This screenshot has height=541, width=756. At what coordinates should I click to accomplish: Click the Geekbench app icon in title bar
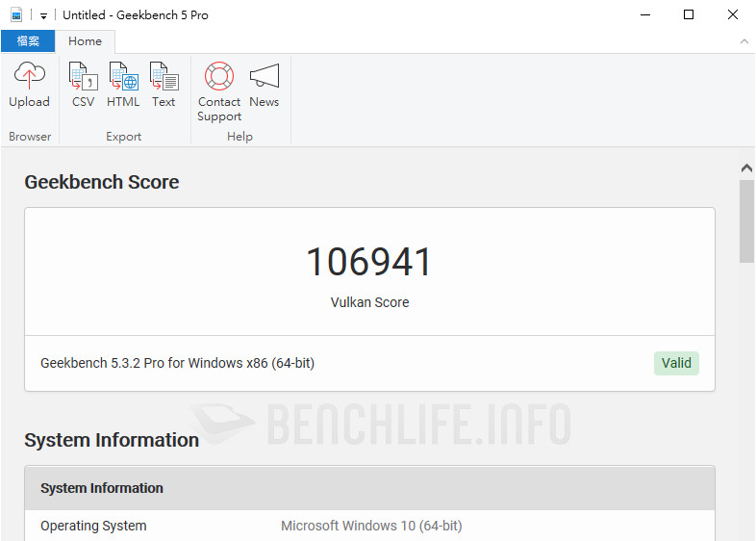[16, 15]
